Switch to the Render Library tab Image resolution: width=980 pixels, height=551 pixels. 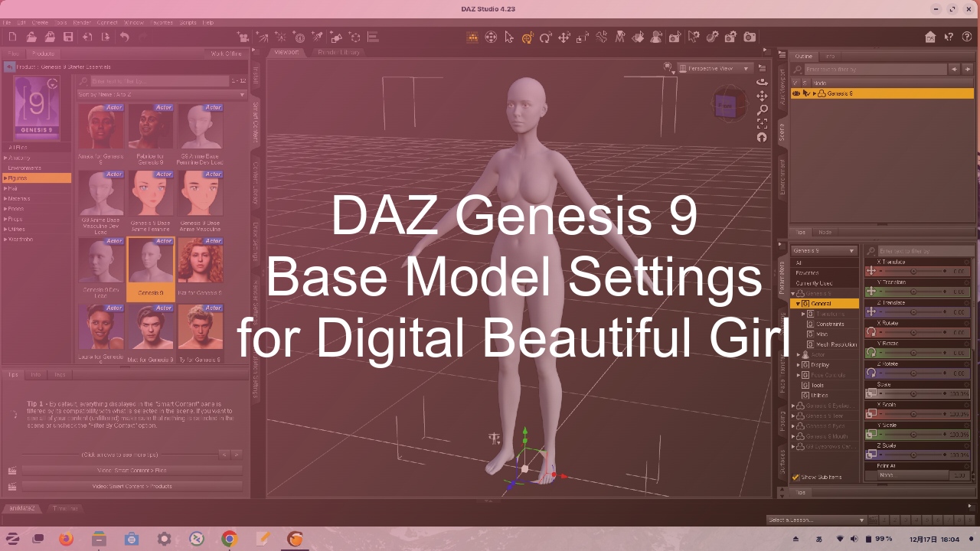click(x=338, y=52)
